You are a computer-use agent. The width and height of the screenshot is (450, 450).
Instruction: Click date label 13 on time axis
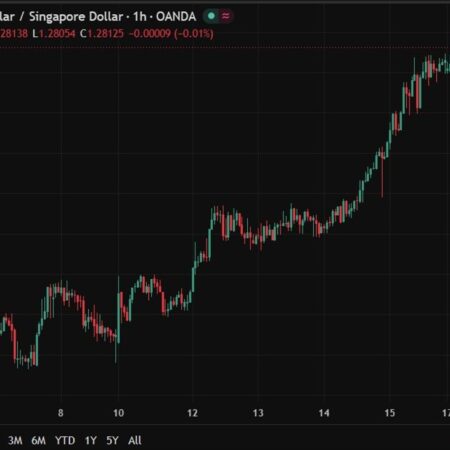coord(258,413)
